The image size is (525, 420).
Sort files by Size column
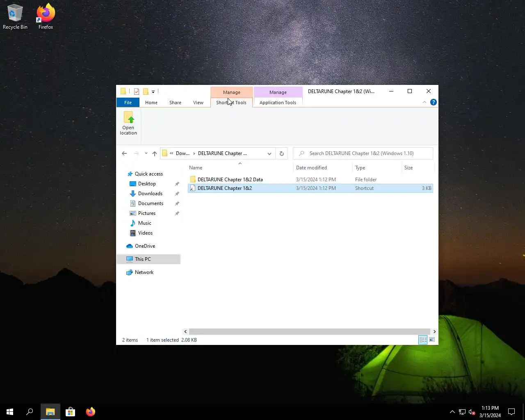tap(418, 168)
